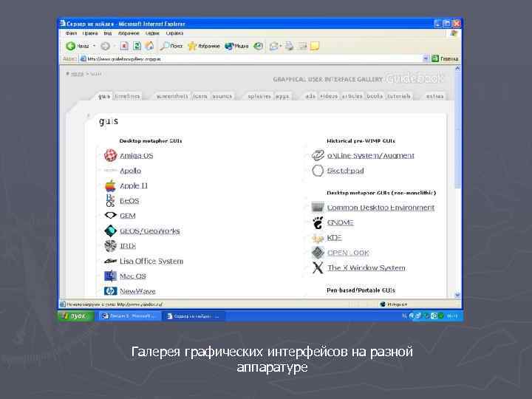The image size is (532, 399).
Task: Click the GNOME footprint icon
Action: [318, 222]
